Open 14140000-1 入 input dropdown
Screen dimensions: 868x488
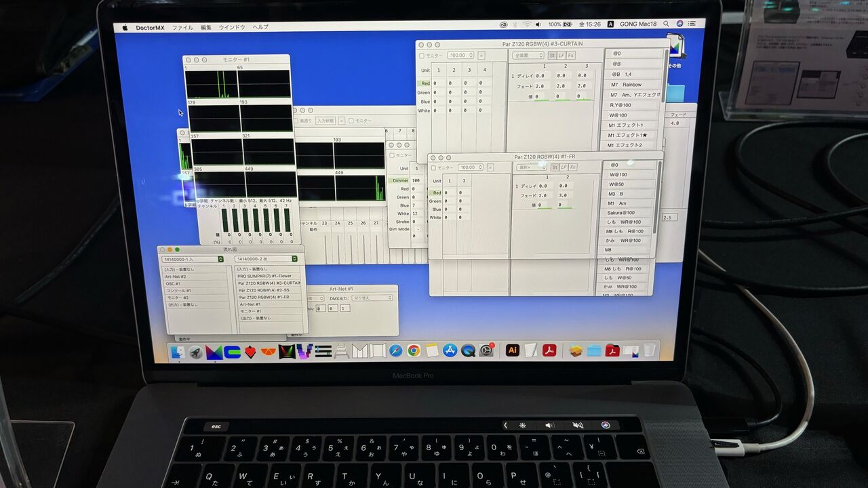click(193, 259)
